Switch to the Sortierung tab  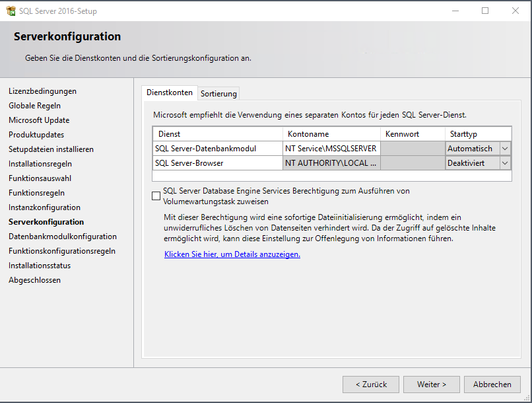coord(218,94)
